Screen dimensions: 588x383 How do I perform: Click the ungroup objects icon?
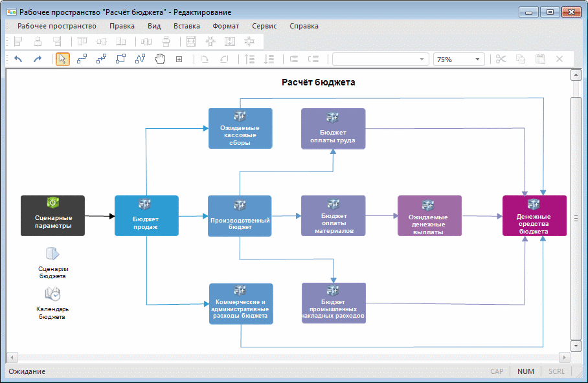pyautogui.click(x=313, y=60)
